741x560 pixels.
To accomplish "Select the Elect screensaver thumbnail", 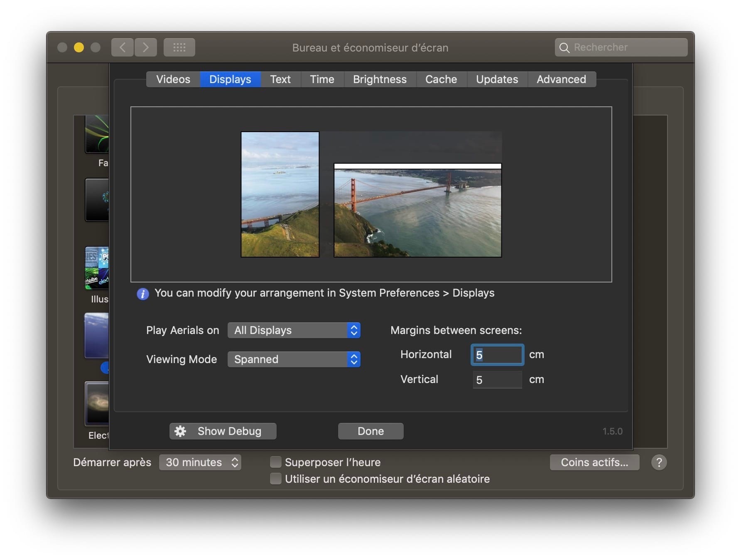I will (97, 403).
